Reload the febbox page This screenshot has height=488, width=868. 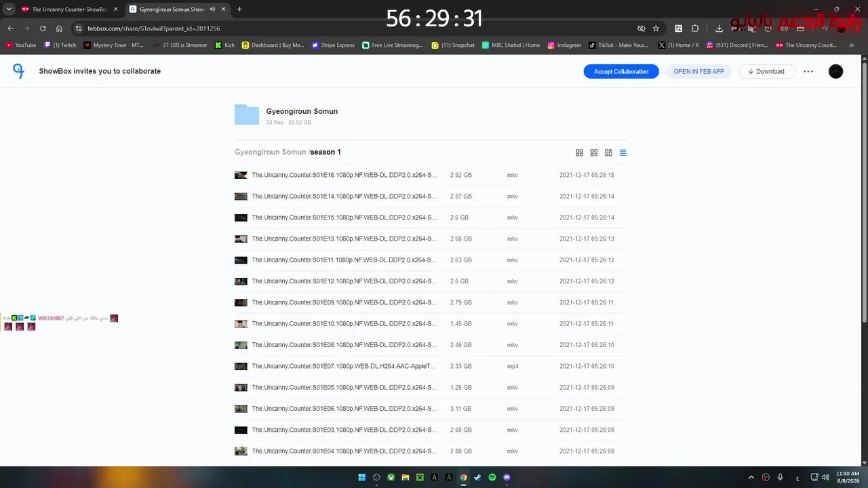click(x=43, y=28)
